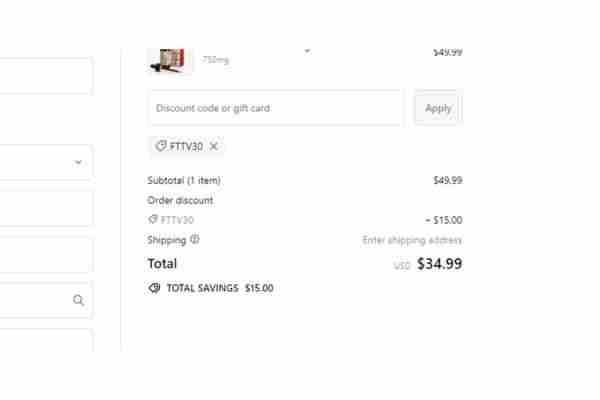The height and width of the screenshot is (400, 600).
Task: Select the input field just below the dropdown
Action: coord(46,209)
